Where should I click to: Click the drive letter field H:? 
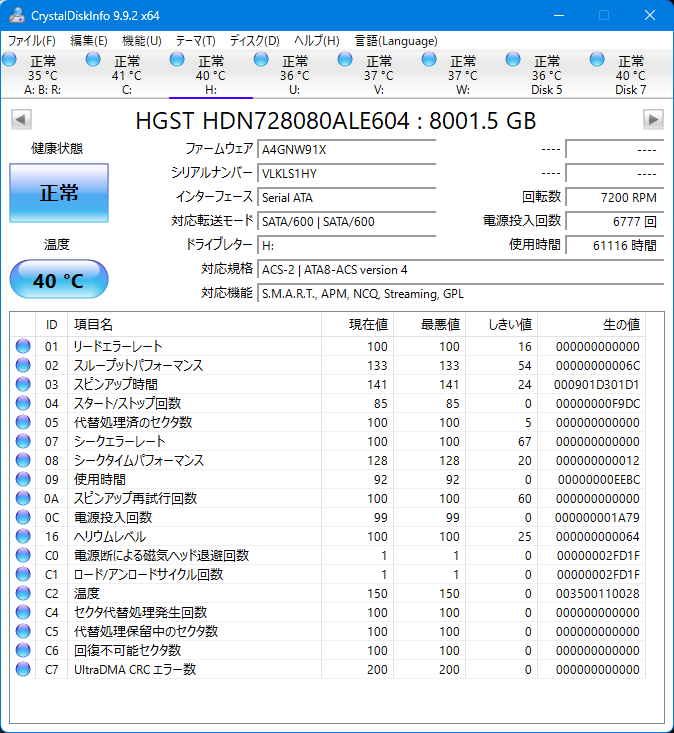pyautogui.click(x=346, y=245)
